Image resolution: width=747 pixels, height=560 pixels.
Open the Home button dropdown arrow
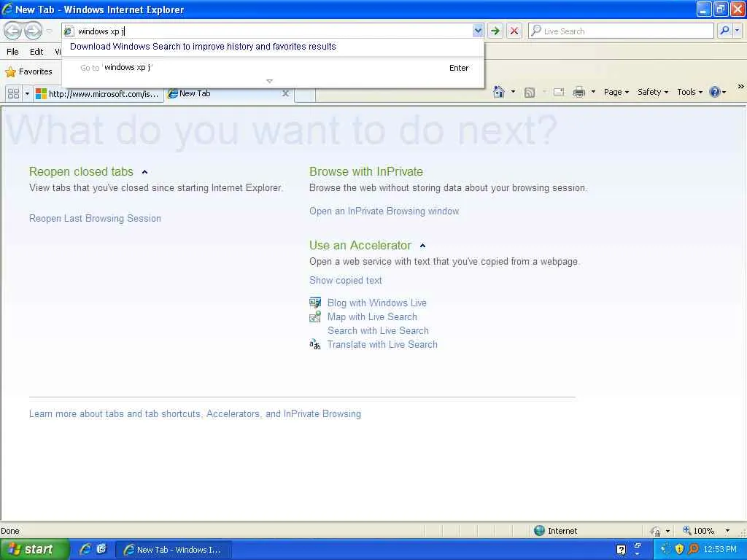513,91
